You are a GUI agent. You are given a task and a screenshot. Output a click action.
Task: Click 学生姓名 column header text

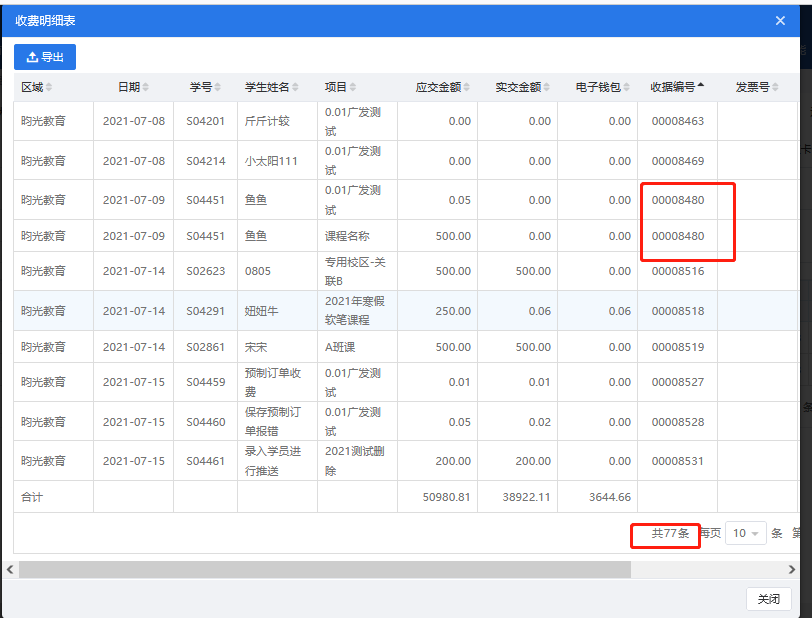267,87
